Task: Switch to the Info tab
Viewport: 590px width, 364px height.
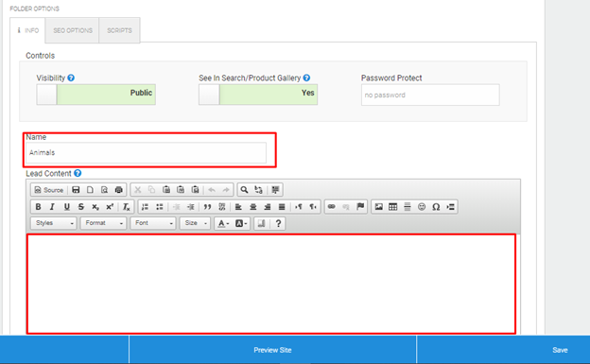Action: 27,30
